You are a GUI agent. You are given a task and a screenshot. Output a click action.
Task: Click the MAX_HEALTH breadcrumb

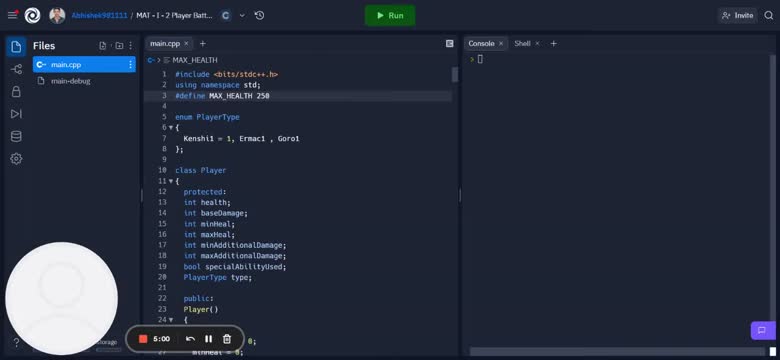click(x=195, y=60)
